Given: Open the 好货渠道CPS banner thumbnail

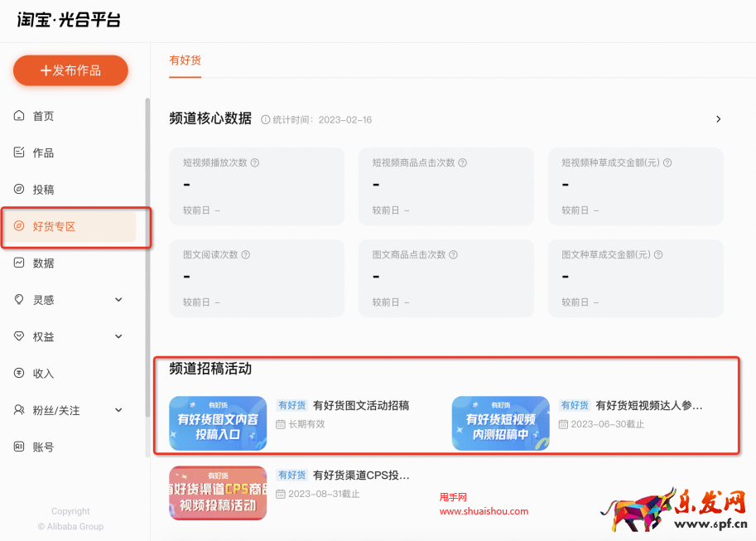Looking at the screenshot, I should 218,493.
